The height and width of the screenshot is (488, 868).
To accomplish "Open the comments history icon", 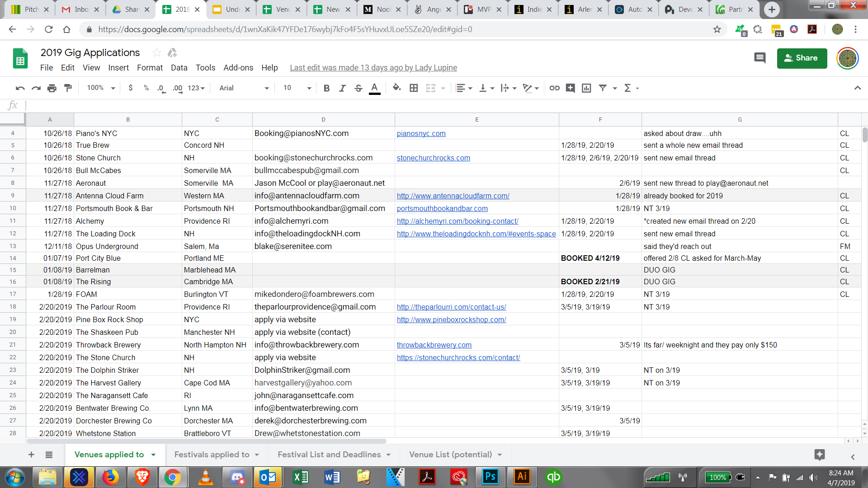I will 759,58.
